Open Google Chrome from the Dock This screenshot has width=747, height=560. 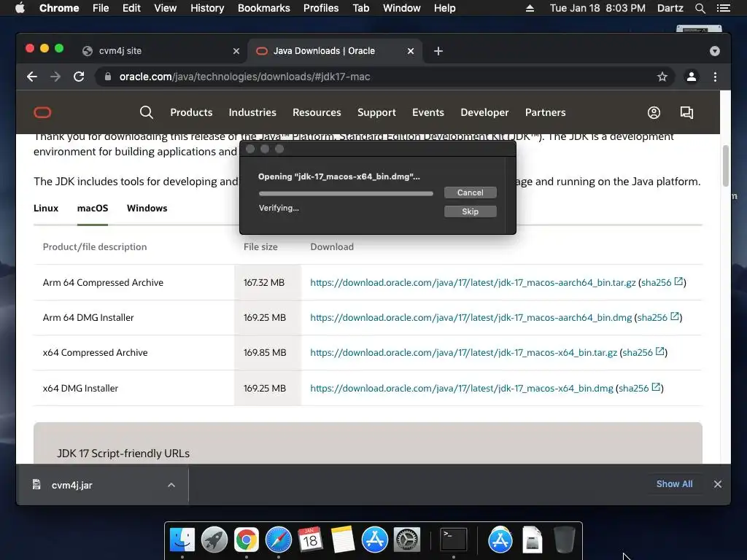tap(247, 540)
